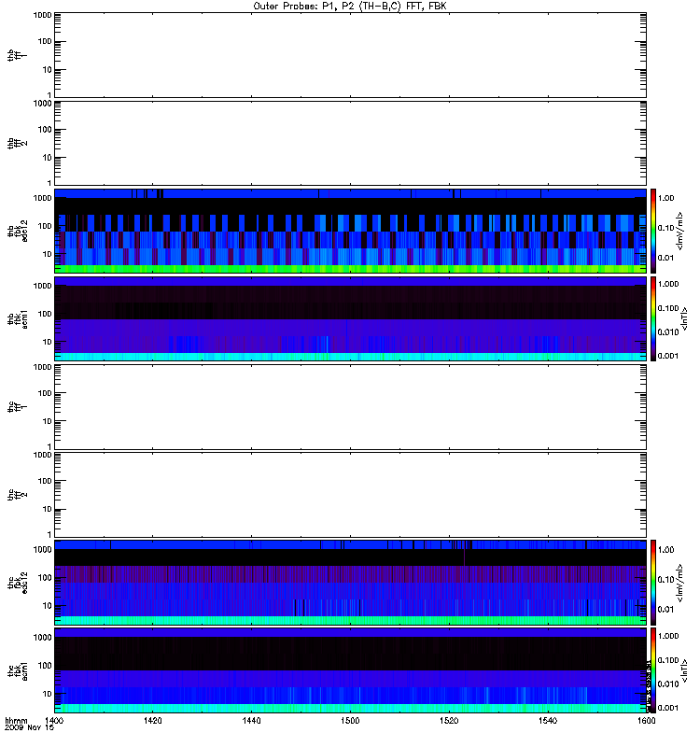Click the 1420 time axis label
This screenshot has width=700, height=747.
152,720
